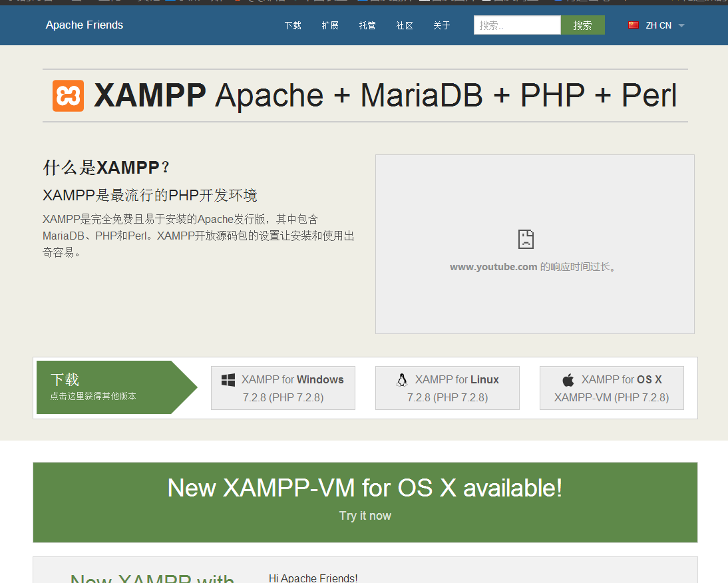Click the green 下载 arrow banner
This screenshot has height=583, width=728.
point(117,387)
